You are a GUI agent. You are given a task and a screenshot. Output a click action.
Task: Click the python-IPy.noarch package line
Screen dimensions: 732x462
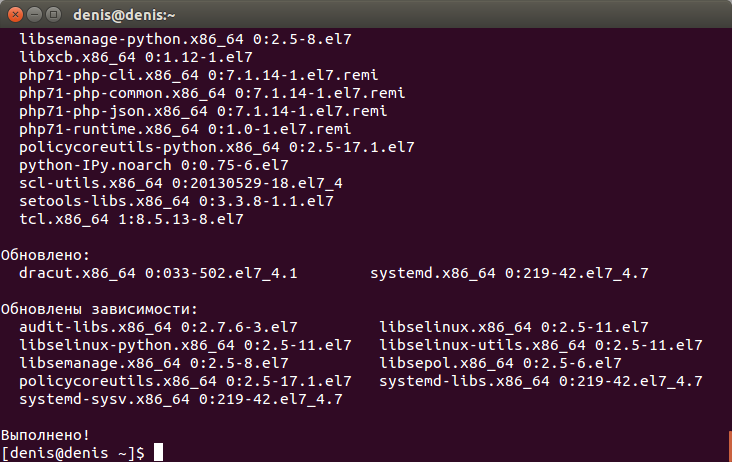(154, 165)
